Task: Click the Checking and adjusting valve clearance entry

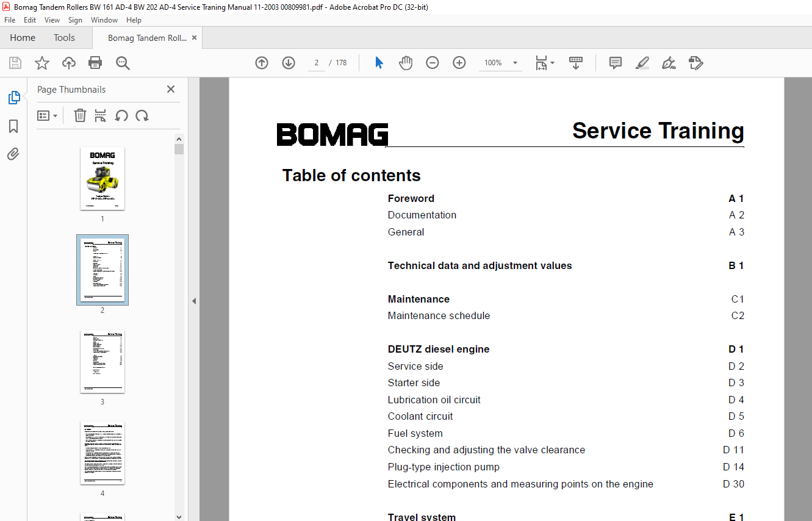Action: pyautogui.click(x=487, y=450)
